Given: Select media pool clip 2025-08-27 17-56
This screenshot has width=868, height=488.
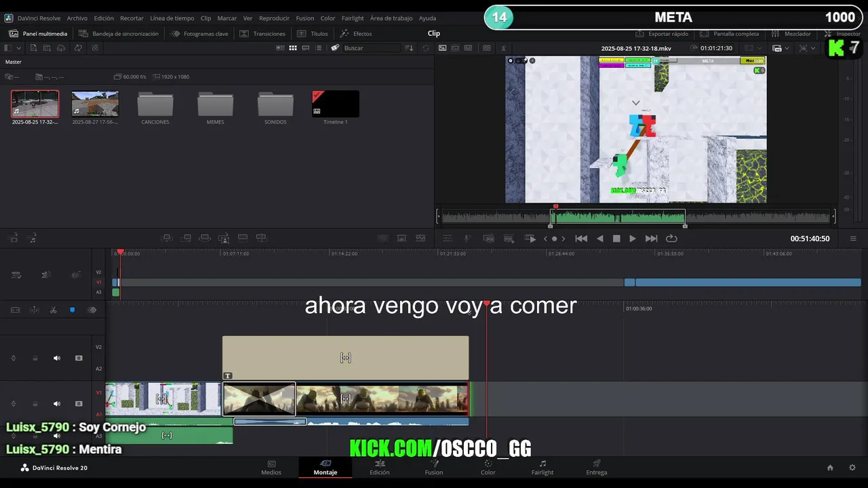Looking at the screenshot, I should click(x=95, y=104).
